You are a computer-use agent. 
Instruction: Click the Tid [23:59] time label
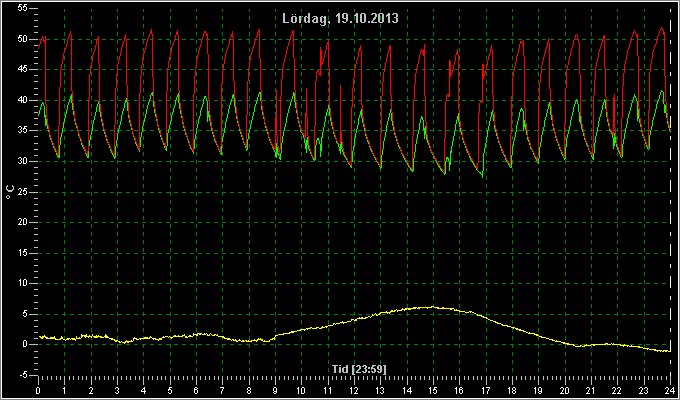pyautogui.click(x=359, y=369)
